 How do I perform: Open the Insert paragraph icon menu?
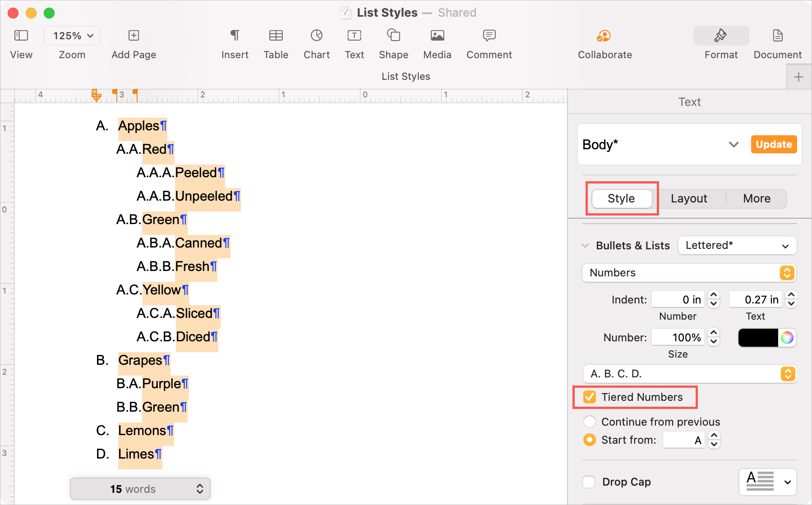pos(235,35)
